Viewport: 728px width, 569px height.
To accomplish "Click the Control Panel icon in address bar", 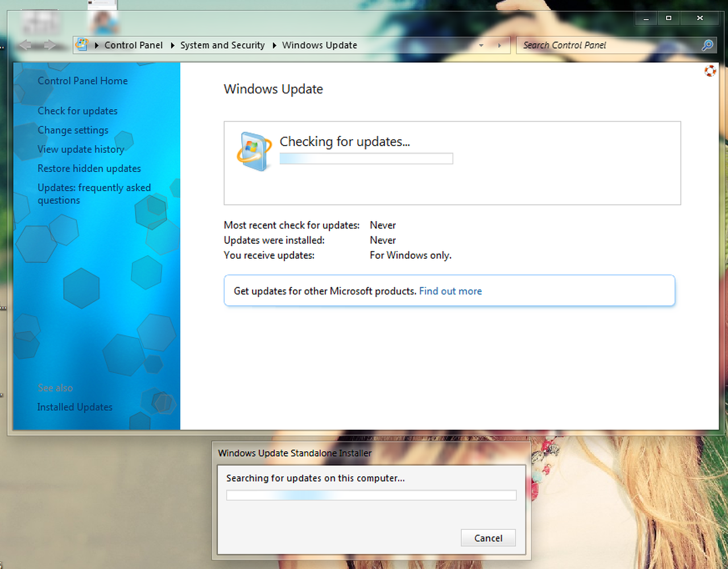I will coord(82,44).
